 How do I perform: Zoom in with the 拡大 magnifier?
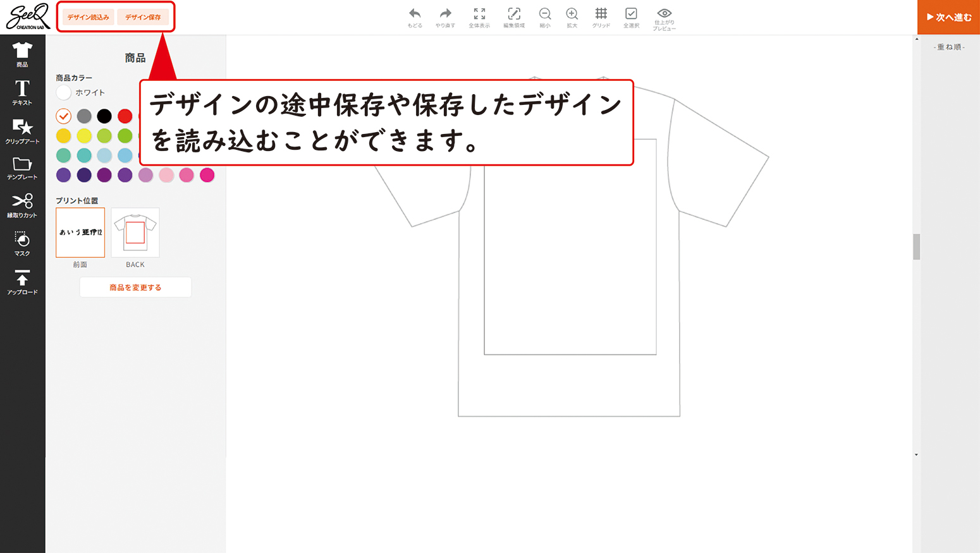(572, 17)
